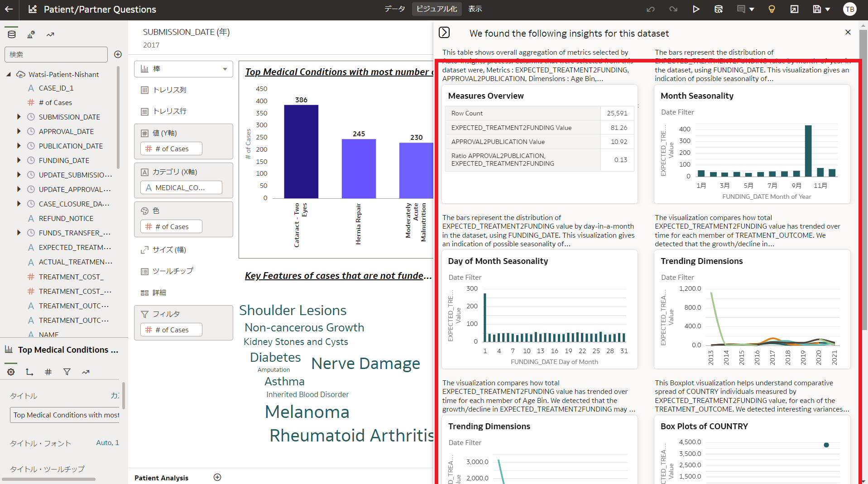Show the Visualizations pane icon

click(x=31, y=34)
